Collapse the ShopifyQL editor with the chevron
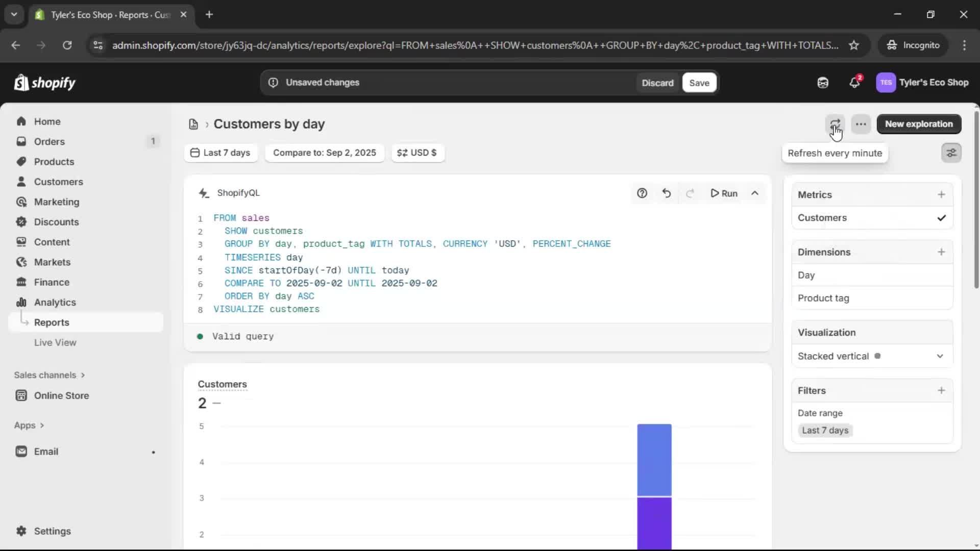Screen dimensions: 980x551 point(755,193)
